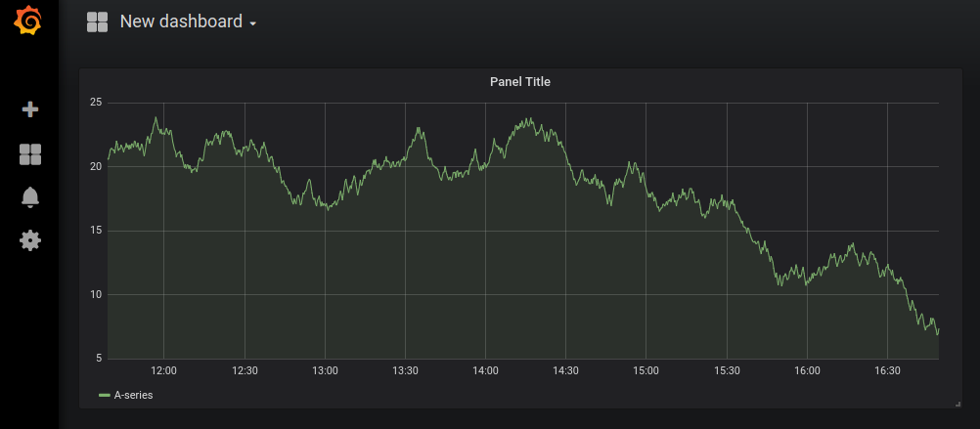Click the 12:00 time axis label
The height and width of the screenshot is (429, 980).
click(163, 371)
